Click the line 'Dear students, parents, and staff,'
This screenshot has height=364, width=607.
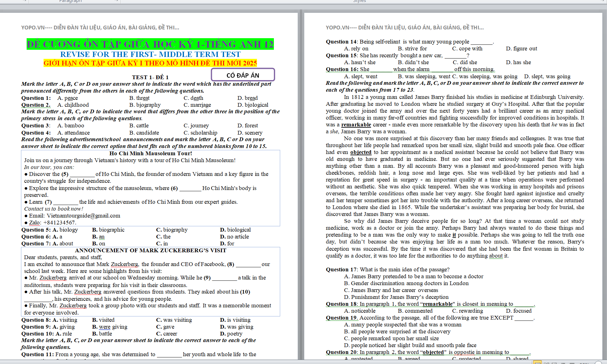pyautogui.click(x=63, y=257)
